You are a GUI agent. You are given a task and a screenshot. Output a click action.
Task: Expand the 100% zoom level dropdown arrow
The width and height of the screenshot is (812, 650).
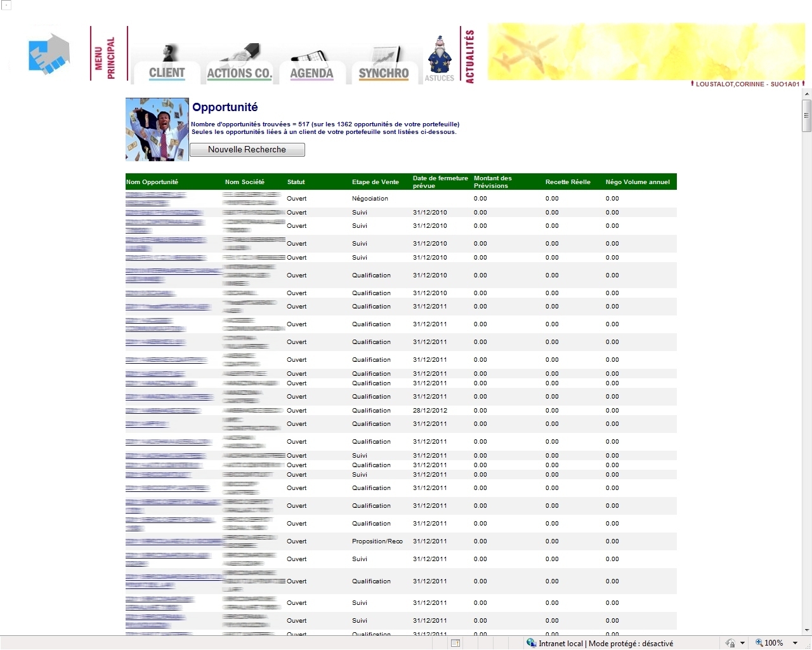pyautogui.click(x=796, y=643)
